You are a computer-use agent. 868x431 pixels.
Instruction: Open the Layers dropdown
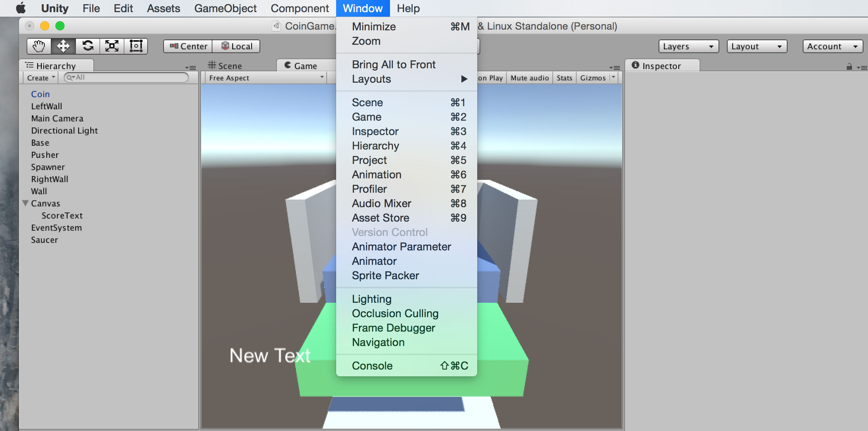click(x=689, y=46)
